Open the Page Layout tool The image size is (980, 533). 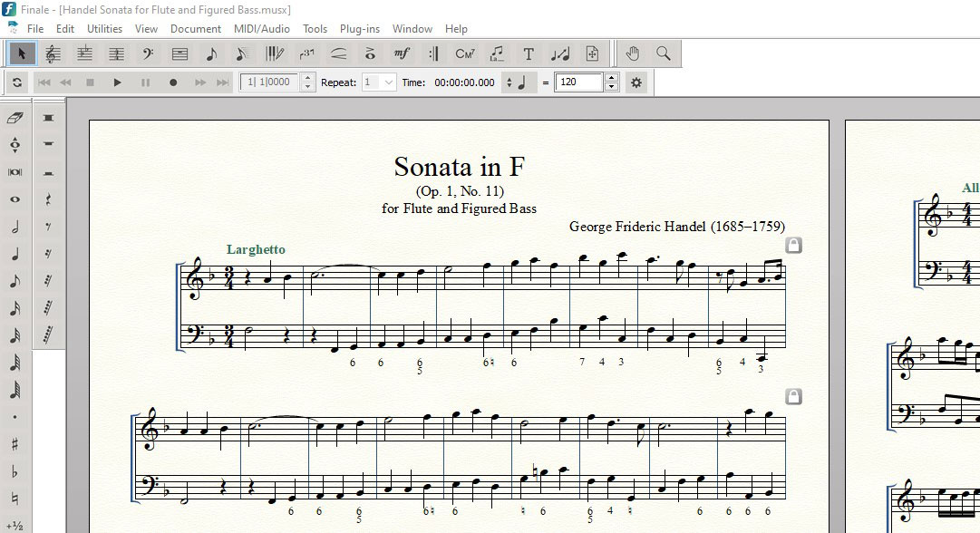[592, 53]
